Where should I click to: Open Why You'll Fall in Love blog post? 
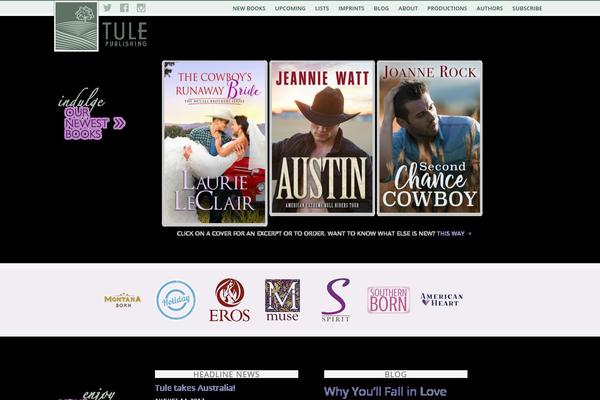[385, 392]
